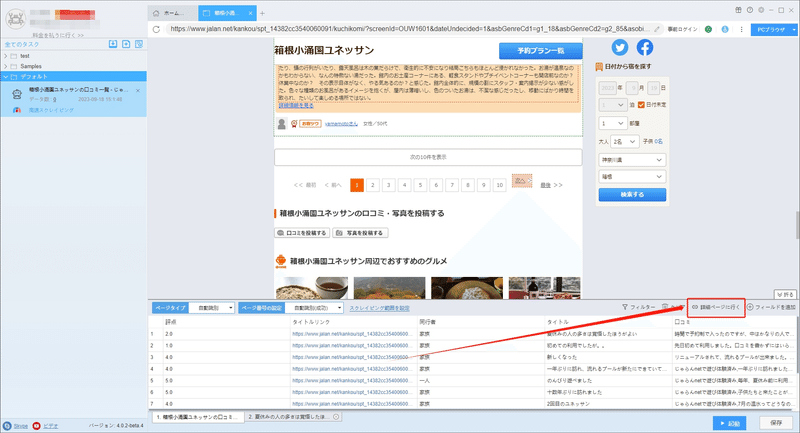Go to page 10 in pagination
Image resolution: width=800 pixels, height=433 pixels.
(499, 185)
